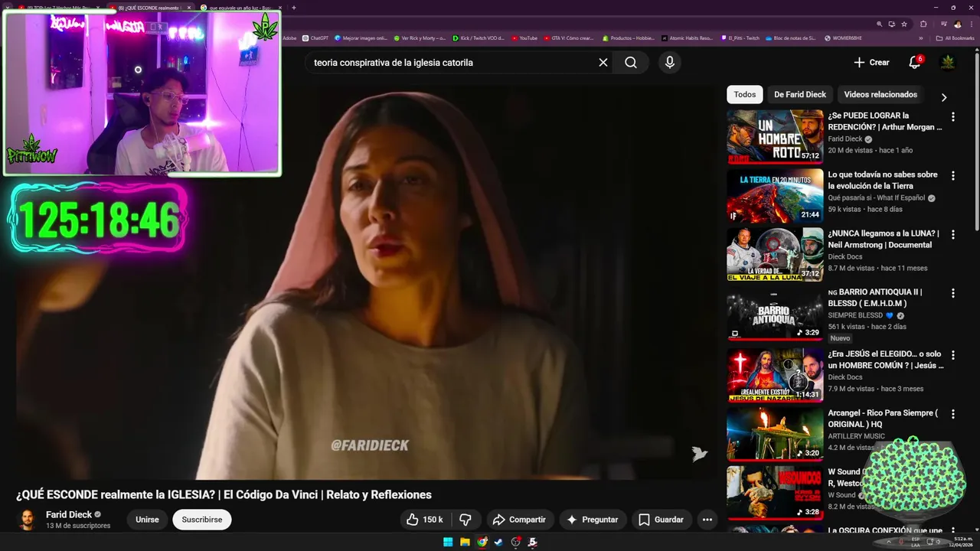Image resolution: width=980 pixels, height=551 pixels.
Task: Clear the YouTube search box text
Action: tap(603, 63)
